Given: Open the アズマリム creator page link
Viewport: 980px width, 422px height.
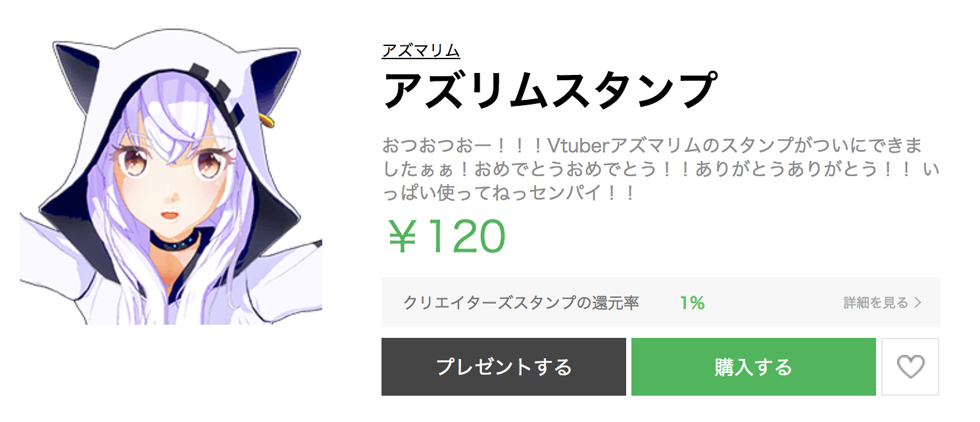Looking at the screenshot, I should pos(420,51).
